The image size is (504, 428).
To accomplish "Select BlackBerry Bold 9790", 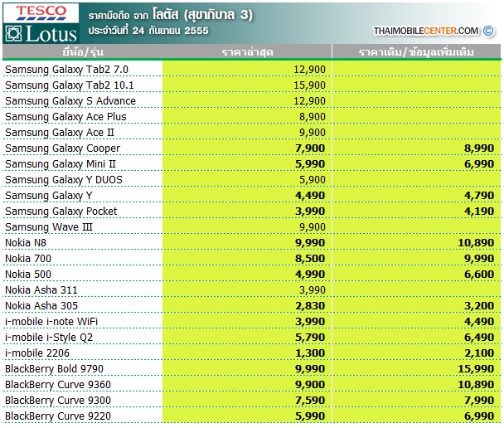I will (55, 369).
